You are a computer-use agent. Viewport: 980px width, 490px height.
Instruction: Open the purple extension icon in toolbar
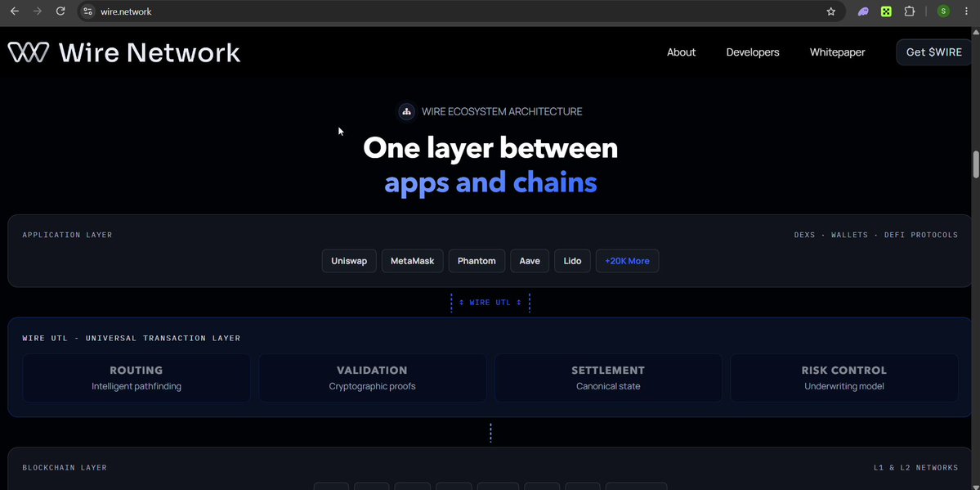[863, 11]
